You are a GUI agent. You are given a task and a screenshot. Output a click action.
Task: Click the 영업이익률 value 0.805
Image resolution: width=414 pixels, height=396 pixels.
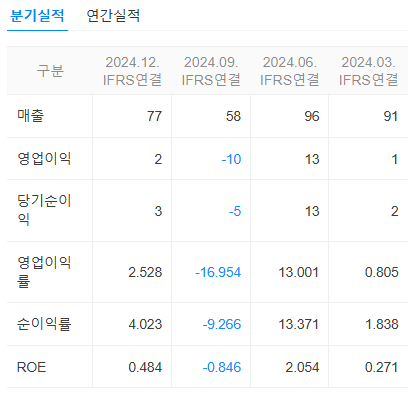(382, 272)
